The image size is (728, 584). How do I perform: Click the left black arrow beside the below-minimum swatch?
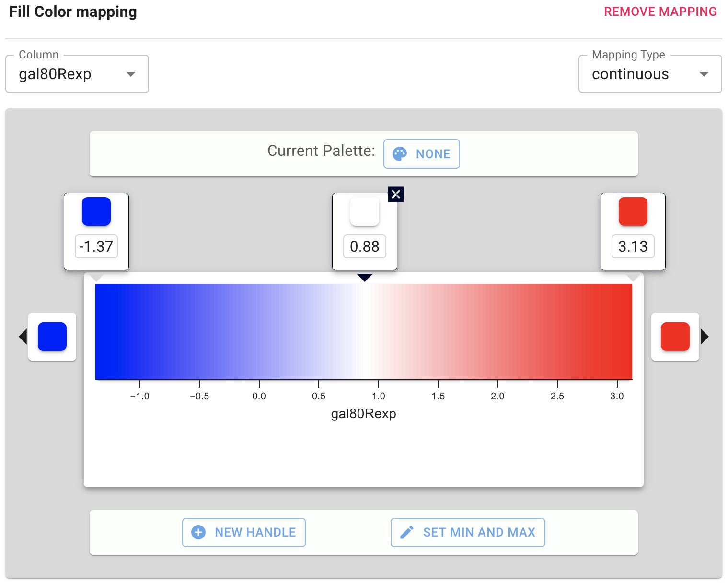tap(23, 337)
